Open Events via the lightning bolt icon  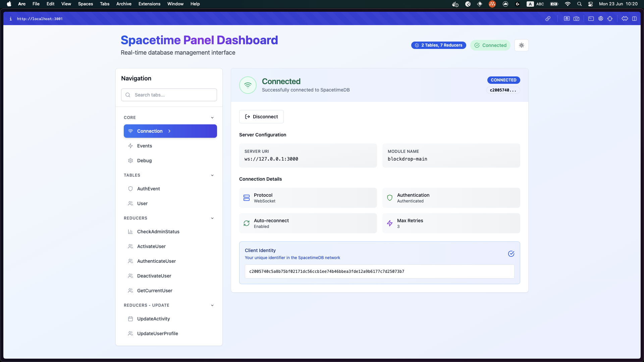(130, 146)
